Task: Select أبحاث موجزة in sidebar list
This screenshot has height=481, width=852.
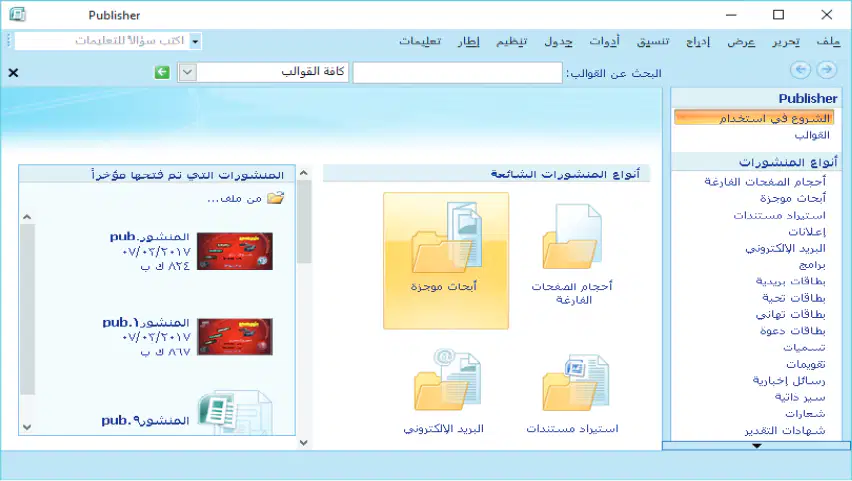Action: click(793, 198)
